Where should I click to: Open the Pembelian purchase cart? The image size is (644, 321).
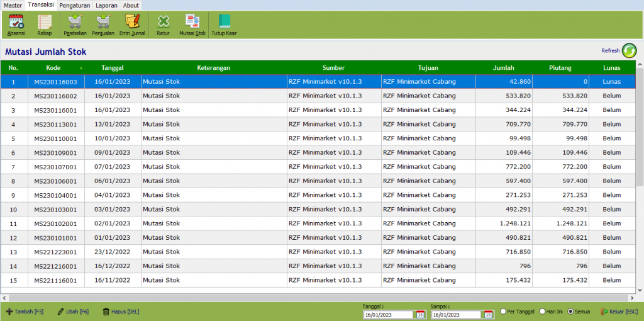pos(75,25)
